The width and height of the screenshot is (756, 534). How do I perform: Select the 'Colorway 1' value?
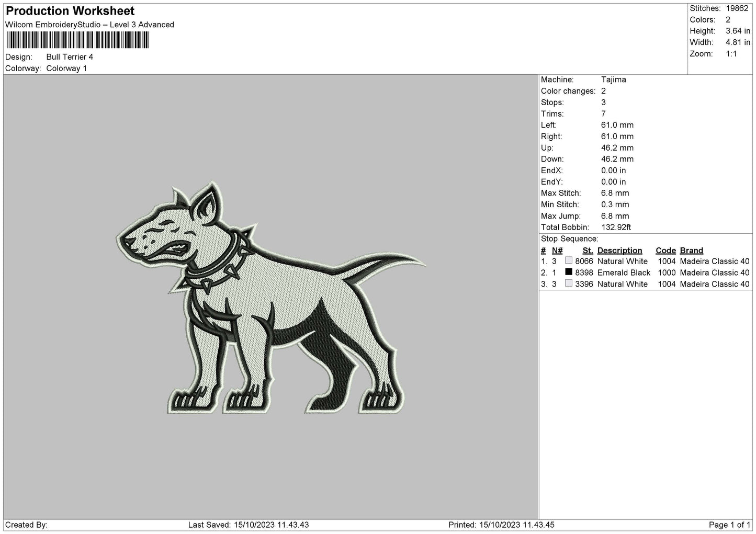click(x=66, y=69)
